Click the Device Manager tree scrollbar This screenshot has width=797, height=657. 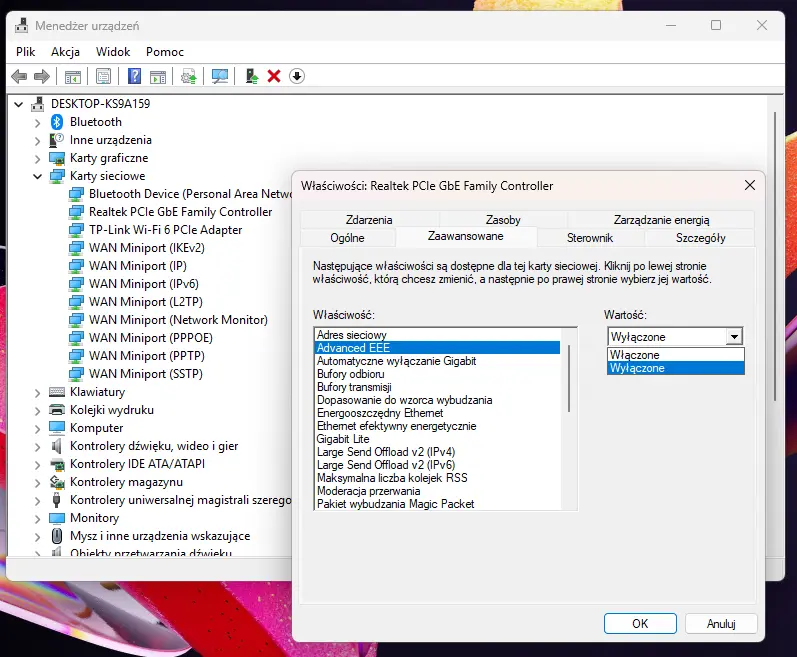coord(775,257)
